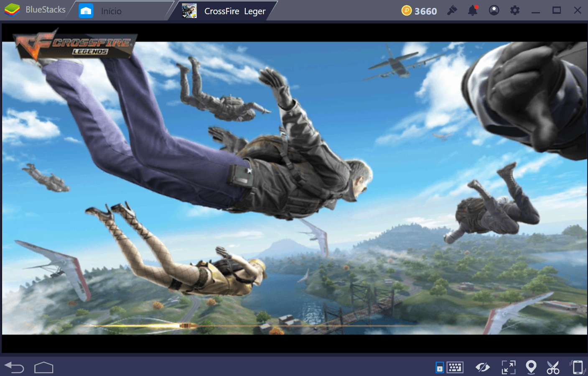Tap the Android back arrow
The height and width of the screenshot is (376, 588).
pos(14,367)
